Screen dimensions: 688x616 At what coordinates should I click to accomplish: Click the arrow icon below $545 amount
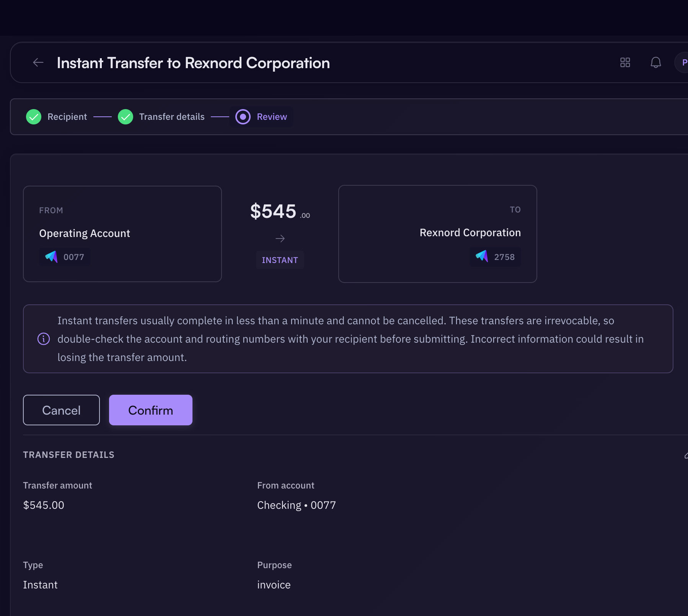pos(280,239)
